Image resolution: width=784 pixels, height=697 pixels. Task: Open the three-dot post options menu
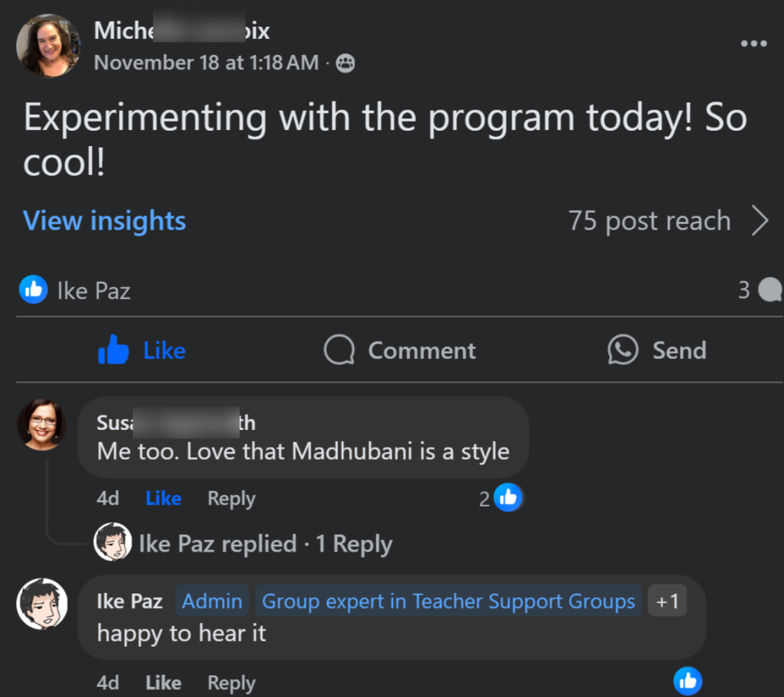pos(753,44)
